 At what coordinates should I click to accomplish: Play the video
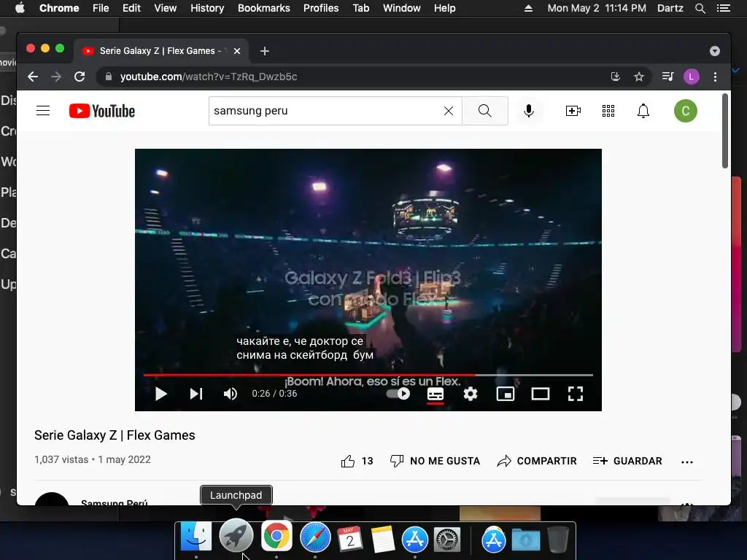[161, 394]
